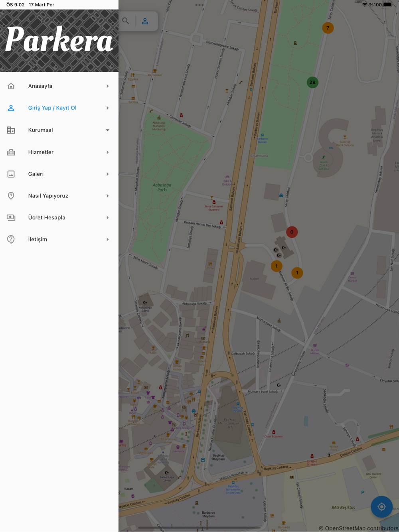Click the home icon beside Anasayfa
The image size is (399, 532).
[x=11, y=86]
